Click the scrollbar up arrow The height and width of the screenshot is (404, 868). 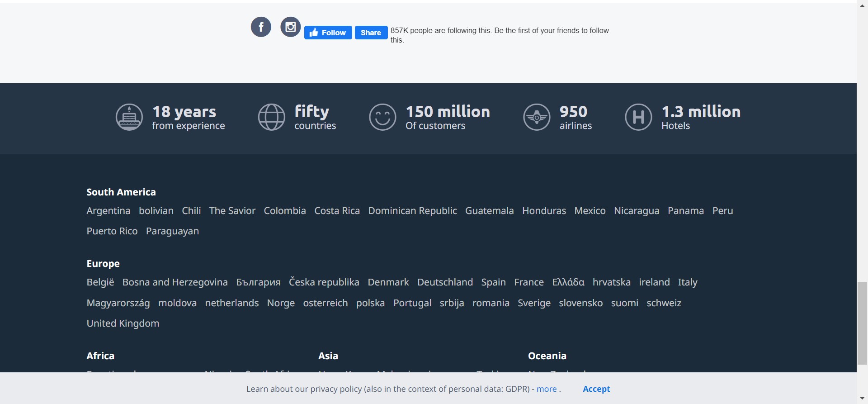pyautogui.click(x=862, y=6)
